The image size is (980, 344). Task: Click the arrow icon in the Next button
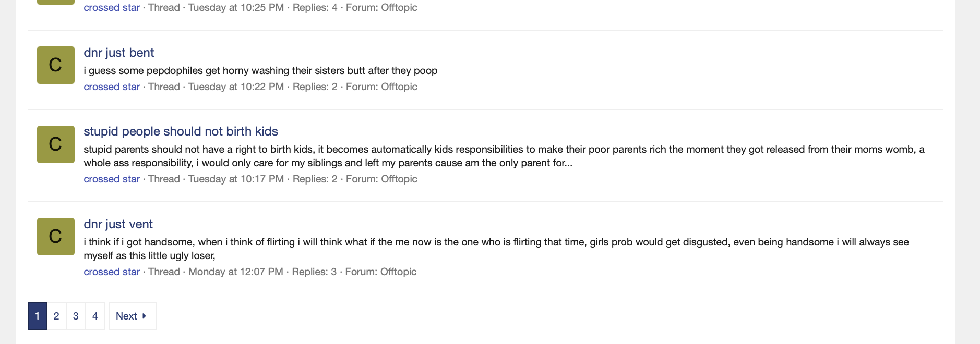point(144,316)
